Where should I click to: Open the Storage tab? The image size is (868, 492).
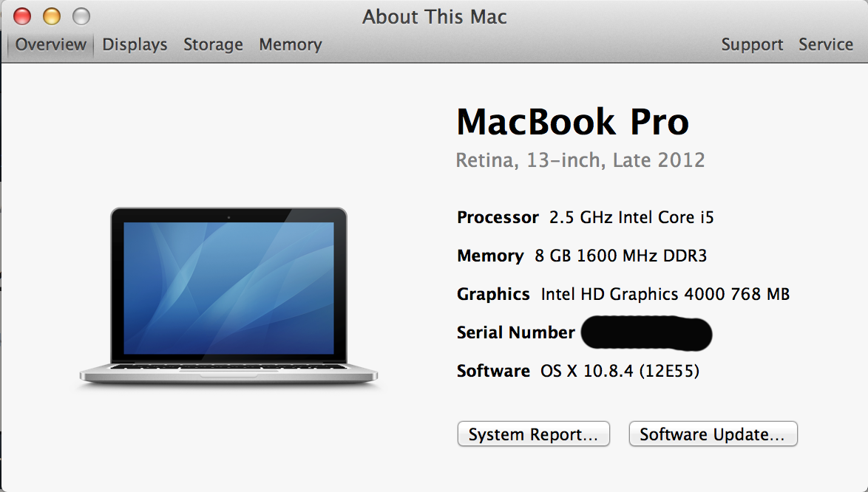pos(213,44)
